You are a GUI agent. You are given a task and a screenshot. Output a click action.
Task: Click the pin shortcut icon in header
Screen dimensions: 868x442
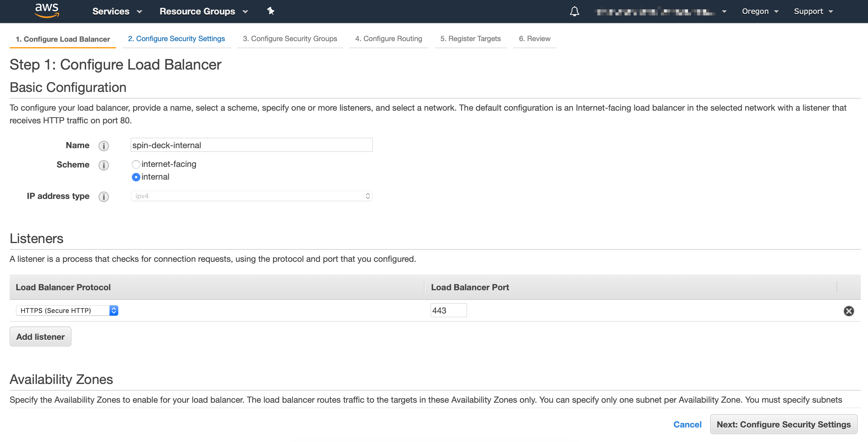271,11
